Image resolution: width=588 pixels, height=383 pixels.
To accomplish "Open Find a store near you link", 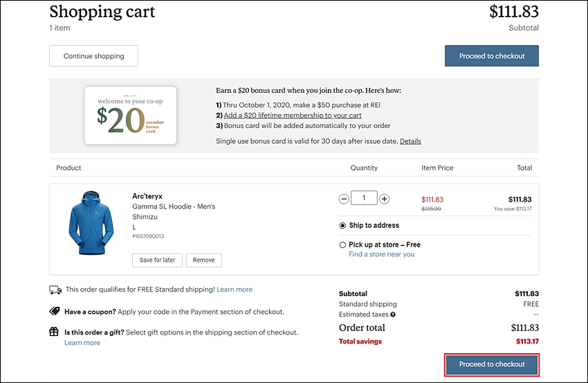I will tap(381, 254).
